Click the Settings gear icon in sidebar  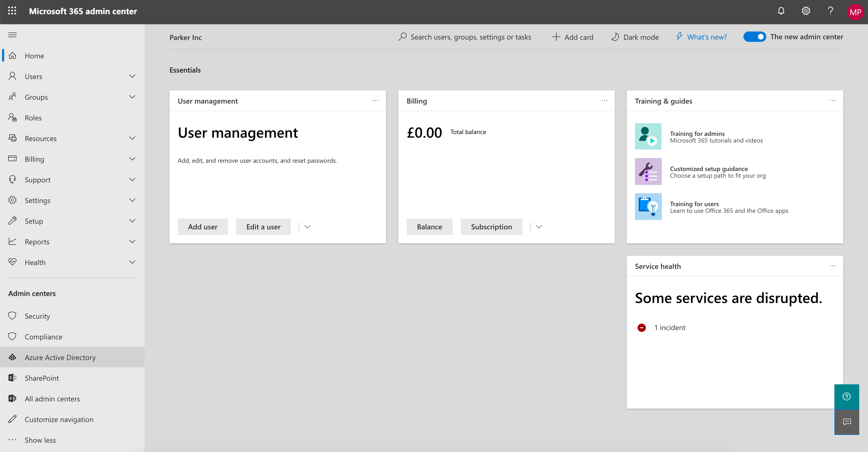pos(12,200)
